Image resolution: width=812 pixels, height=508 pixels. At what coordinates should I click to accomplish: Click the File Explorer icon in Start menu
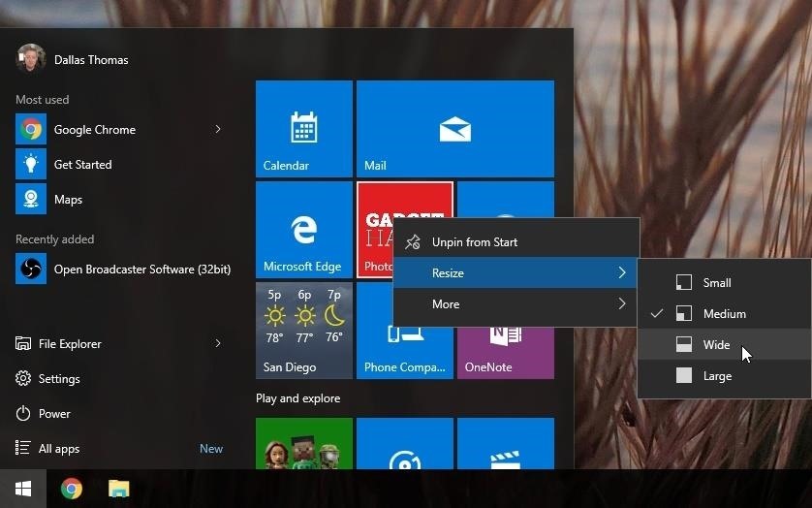point(23,343)
